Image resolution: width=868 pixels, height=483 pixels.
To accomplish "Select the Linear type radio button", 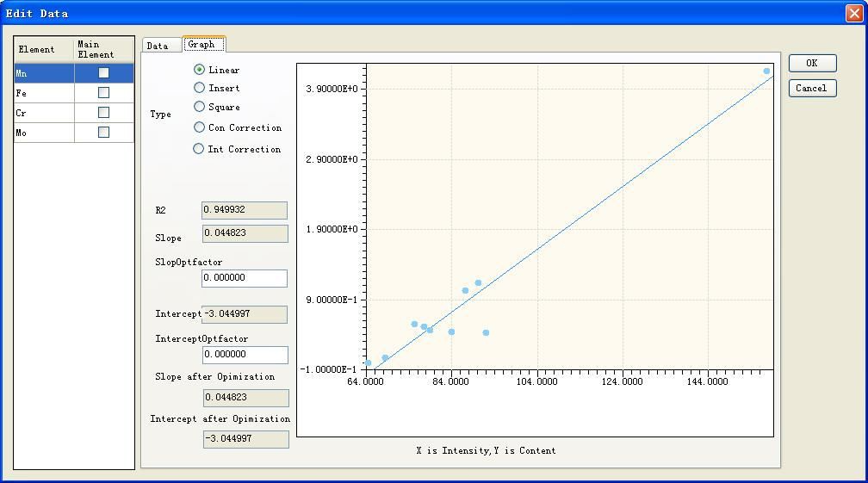I will pyautogui.click(x=200, y=70).
